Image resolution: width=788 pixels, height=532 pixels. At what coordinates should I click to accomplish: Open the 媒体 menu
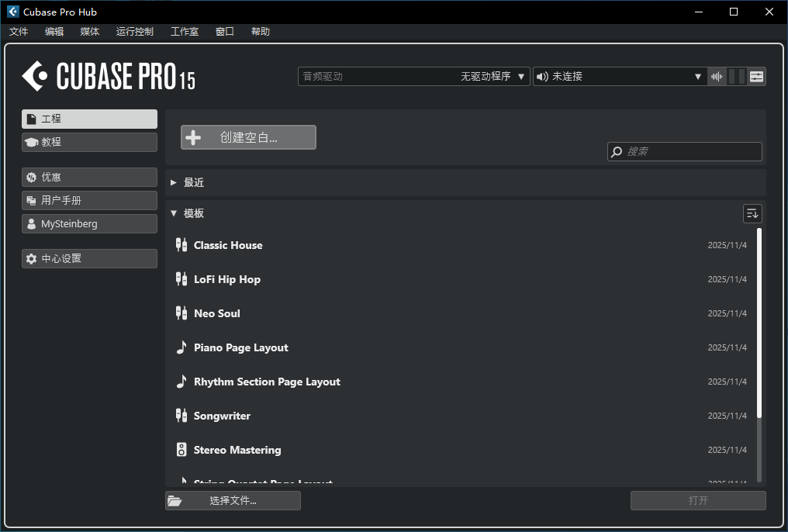[90, 32]
